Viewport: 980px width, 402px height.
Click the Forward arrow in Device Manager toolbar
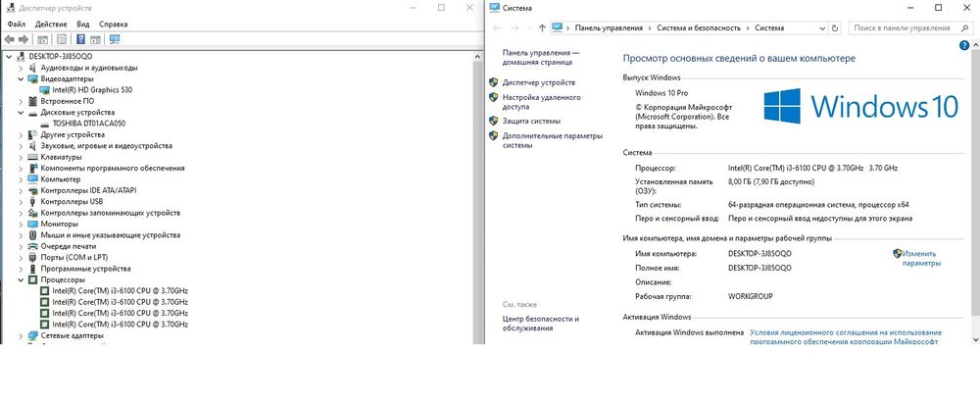(x=24, y=39)
